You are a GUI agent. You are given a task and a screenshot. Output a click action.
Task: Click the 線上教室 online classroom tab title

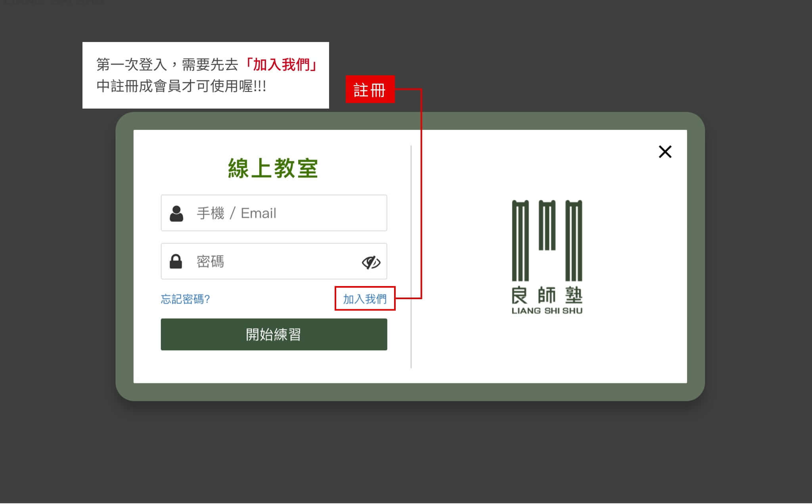[x=274, y=168]
